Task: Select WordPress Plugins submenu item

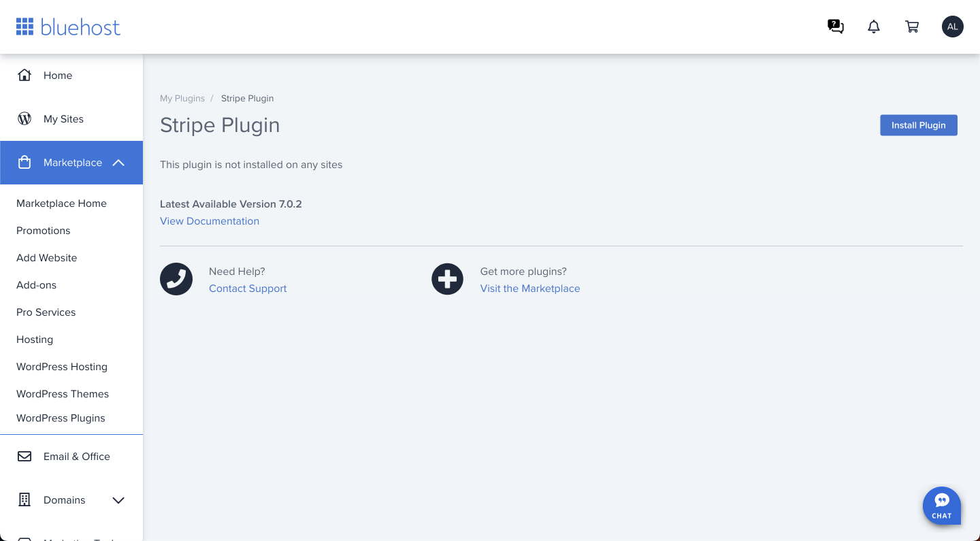Action: 61,418
